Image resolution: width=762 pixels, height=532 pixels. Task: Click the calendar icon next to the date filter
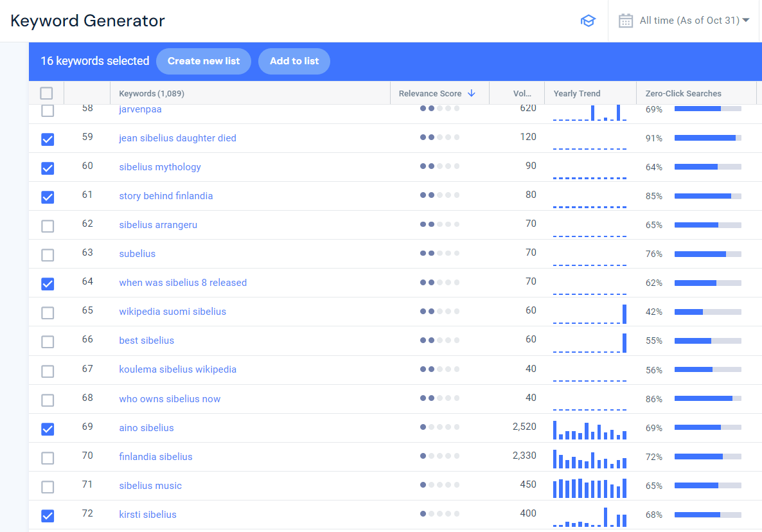click(x=625, y=20)
